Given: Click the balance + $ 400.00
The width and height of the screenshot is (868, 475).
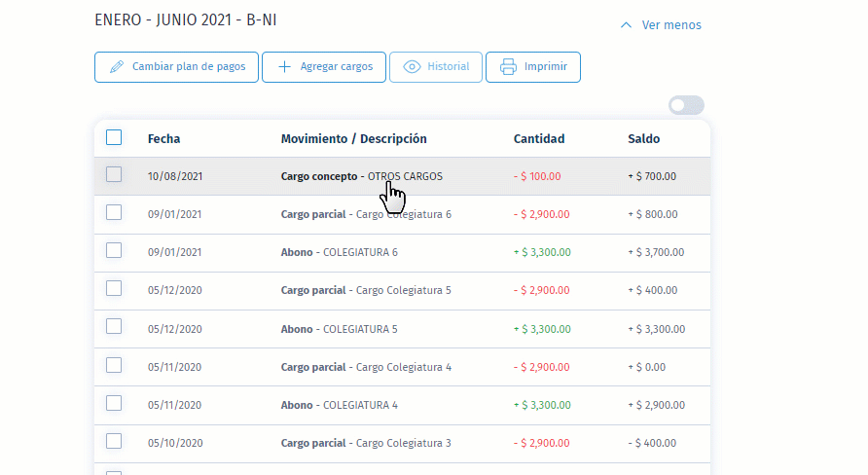Looking at the screenshot, I should tap(653, 290).
